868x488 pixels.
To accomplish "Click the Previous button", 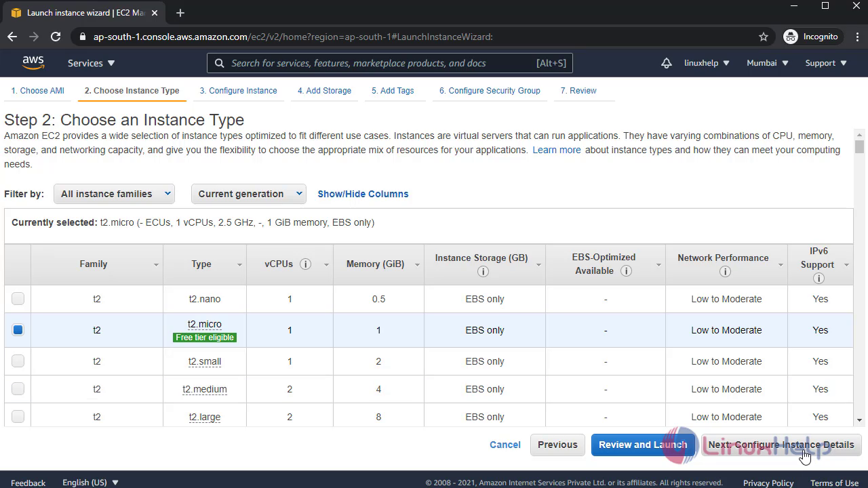I will [557, 445].
